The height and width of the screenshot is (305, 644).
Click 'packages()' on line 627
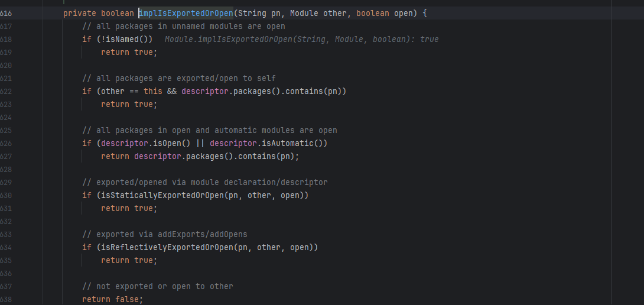(x=210, y=157)
